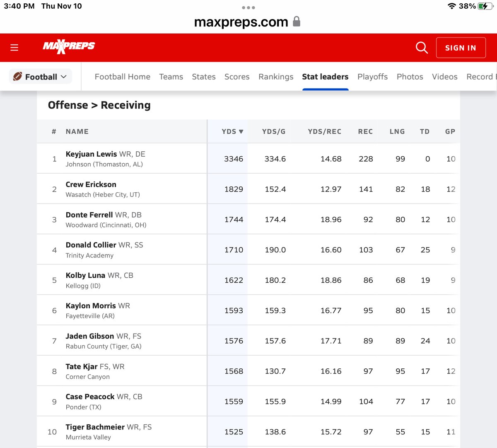This screenshot has width=497, height=448.
Task: Click the 3346 yards value
Action: [x=234, y=159]
